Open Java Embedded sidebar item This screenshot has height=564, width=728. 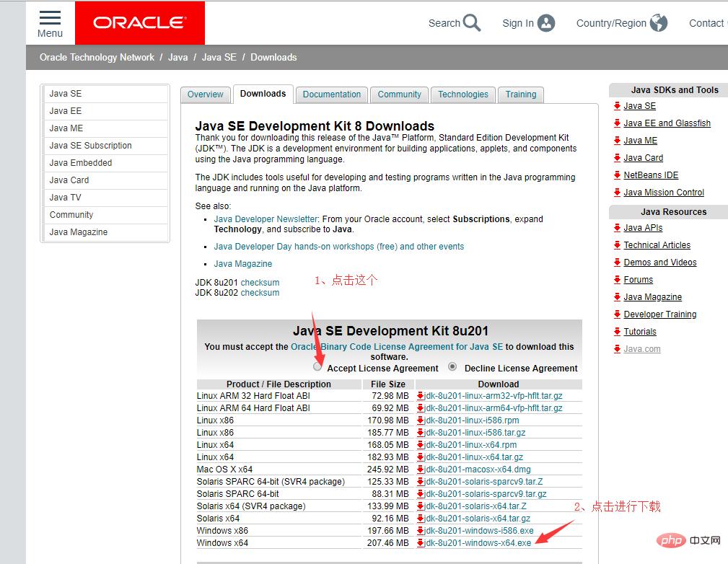point(105,163)
